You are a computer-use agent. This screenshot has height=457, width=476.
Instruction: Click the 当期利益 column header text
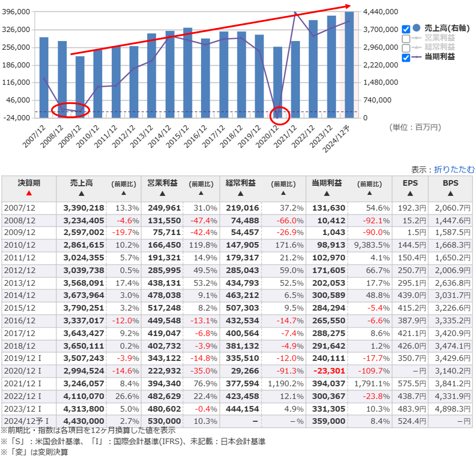click(327, 183)
